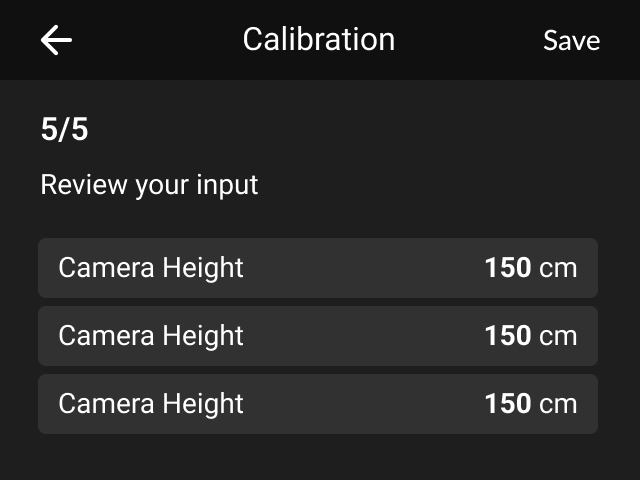Image resolution: width=640 pixels, height=480 pixels.
Task: Go back using the arrow icon
Action: coord(56,40)
